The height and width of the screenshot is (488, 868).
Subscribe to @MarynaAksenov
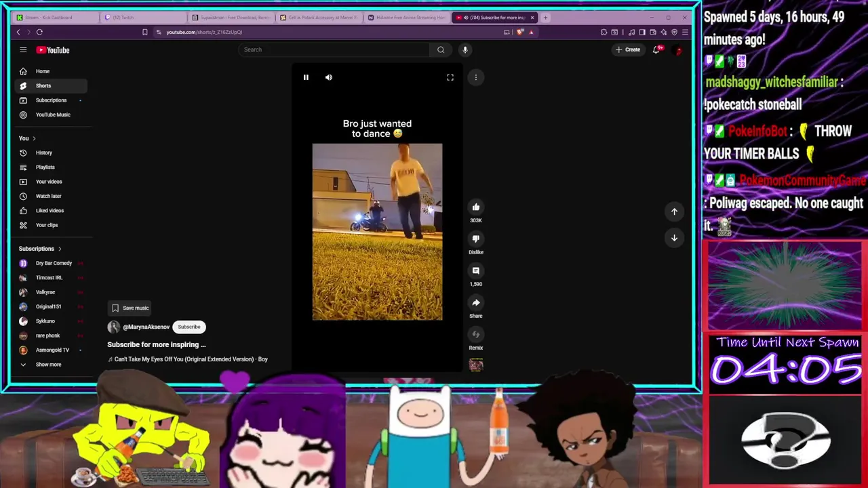click(189, 327)
